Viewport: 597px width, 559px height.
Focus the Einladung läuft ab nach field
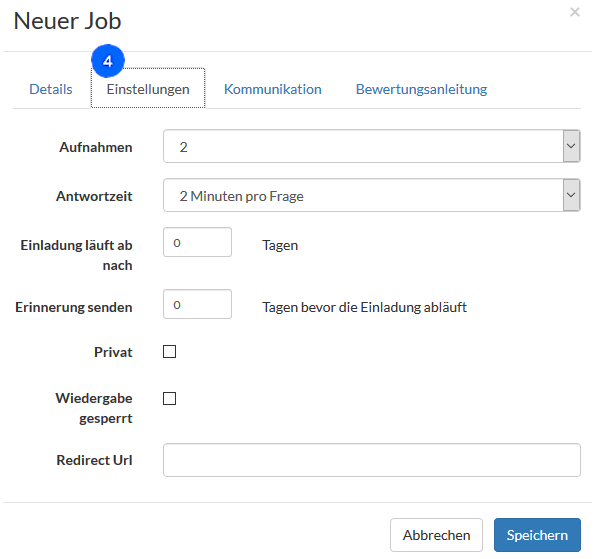(197, 242)
